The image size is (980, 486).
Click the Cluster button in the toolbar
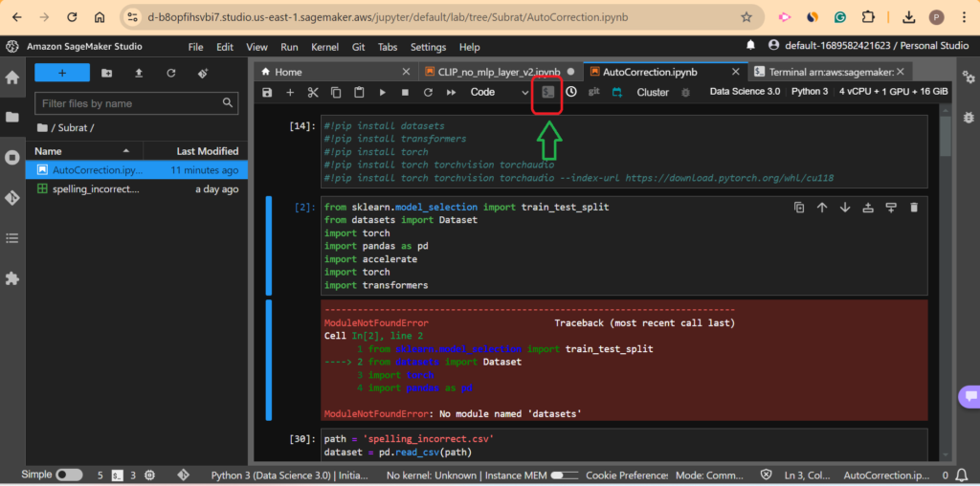coord(653,92)
